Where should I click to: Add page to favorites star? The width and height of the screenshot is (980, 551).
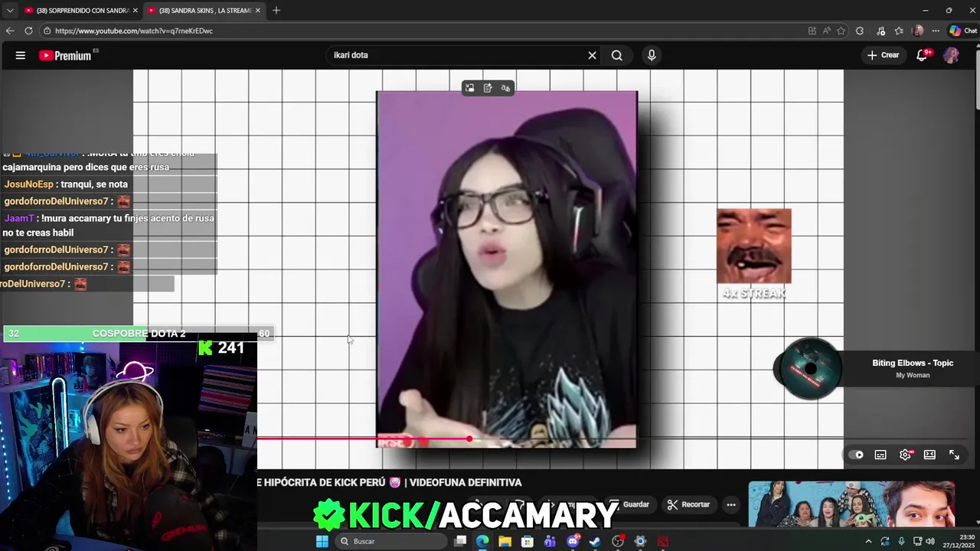[841, 31]
